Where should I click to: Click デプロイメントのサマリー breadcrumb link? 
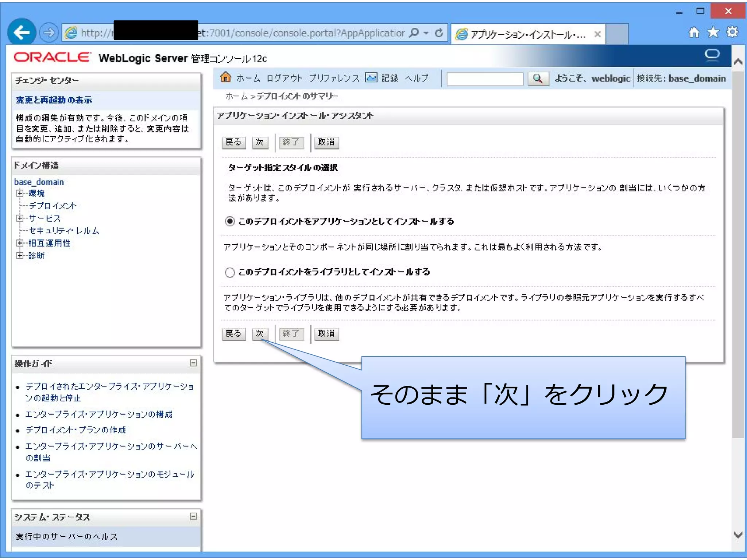pyautogui.click(x=297, y=96)
